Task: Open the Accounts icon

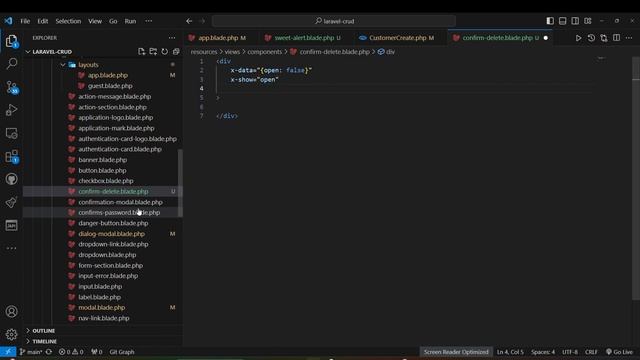Action: (x=11, y=311)
